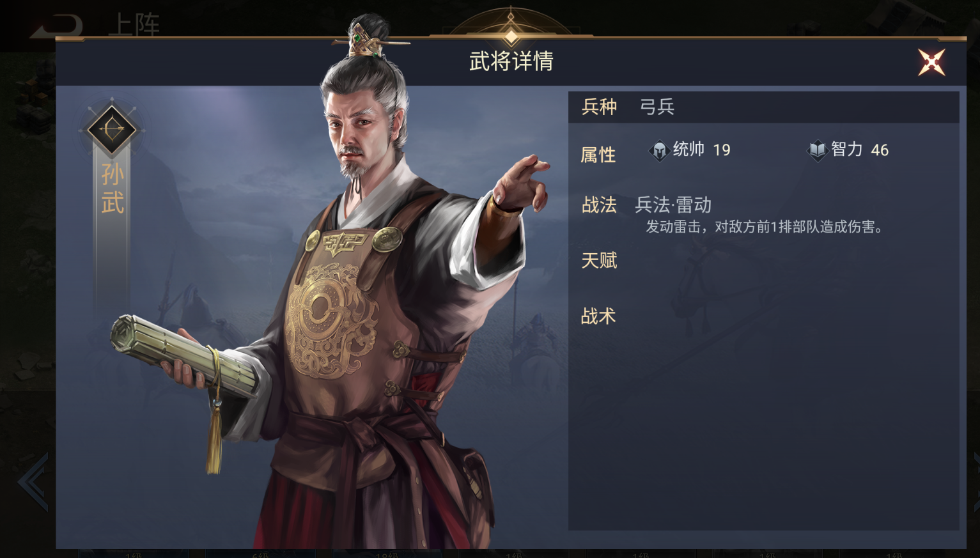
Task: Click the 孙武 name banner
Action: point(113,189)
